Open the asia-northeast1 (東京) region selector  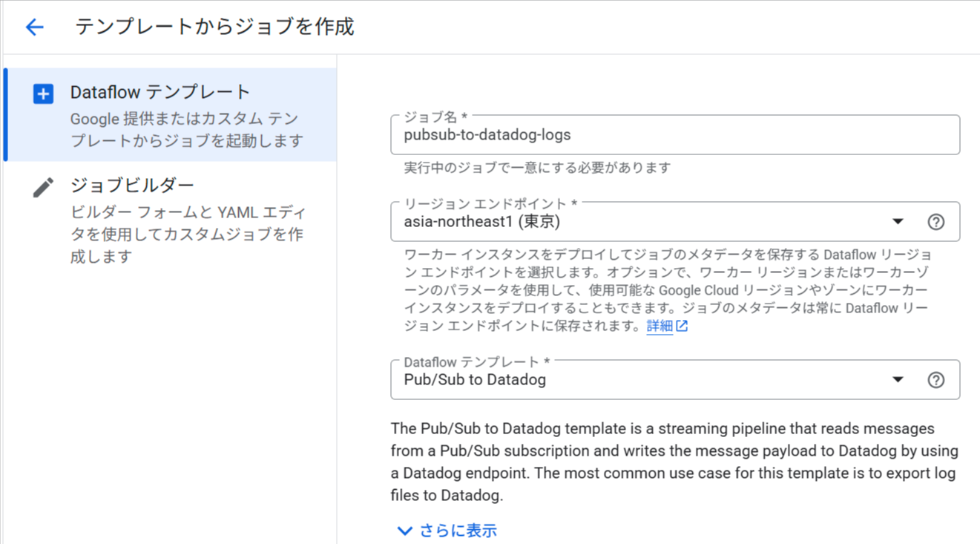pyautogui.click(x=638, y=222)
